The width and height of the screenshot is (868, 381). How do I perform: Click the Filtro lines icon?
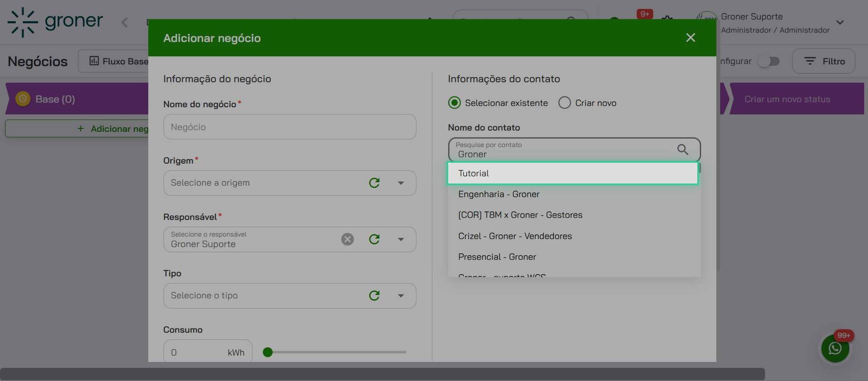click(810, 61)
